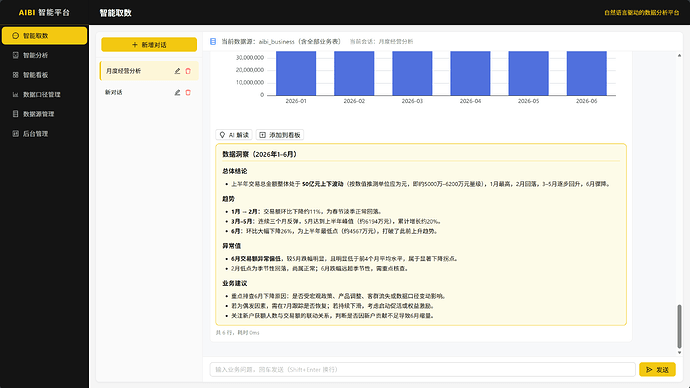Click the AI 解读 button
Screen dimensions: 690x388
(x=234, y=135)
